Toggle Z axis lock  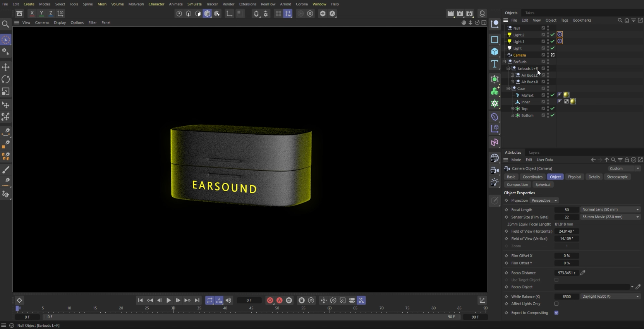(51, 14)
